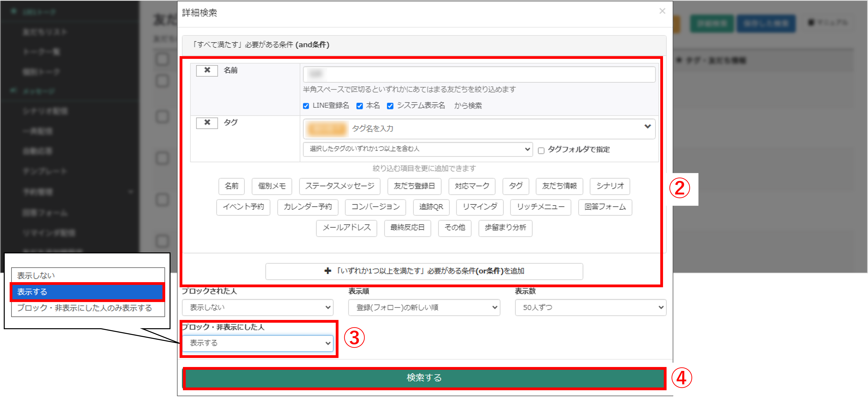Image resolution: width=868 pixels, height=405 pixels.
Task: Open the 選択したタグのいずれか1つ以上を含む人 dropdown
Action: tap(418, 149)
